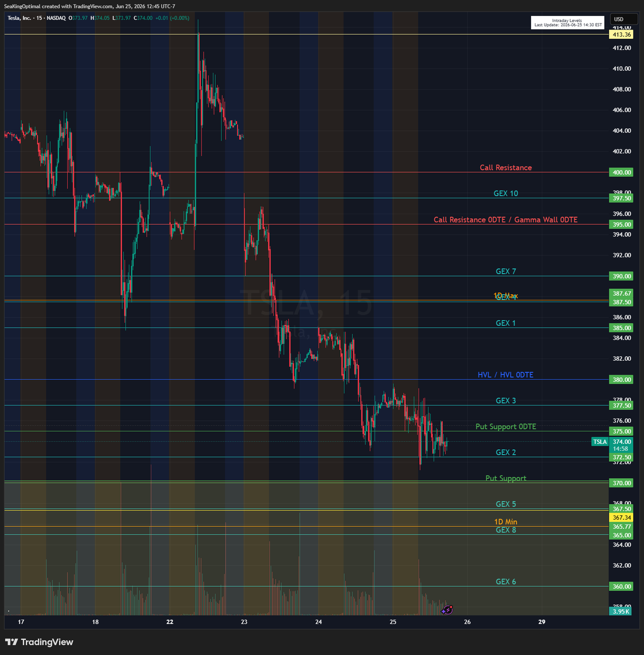Click the TradingView logo at bottom left

(x=39, y=642)
